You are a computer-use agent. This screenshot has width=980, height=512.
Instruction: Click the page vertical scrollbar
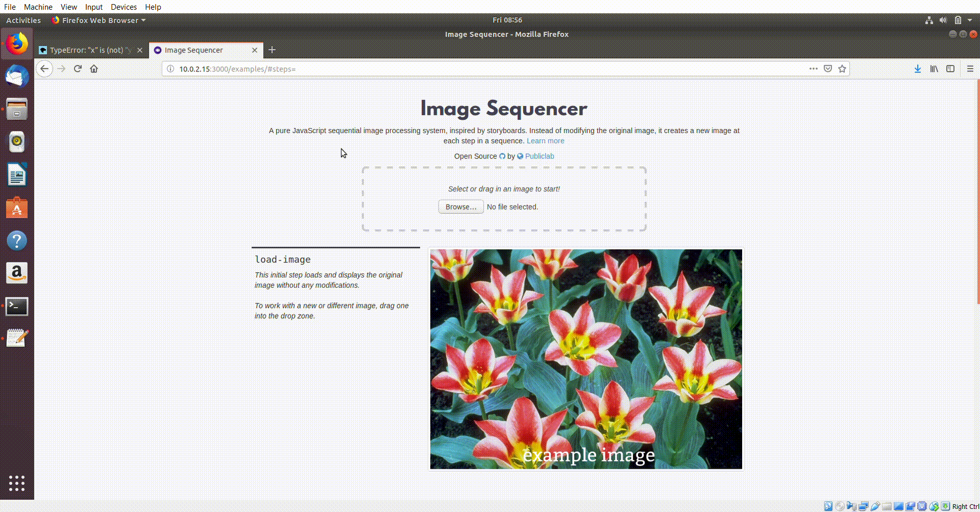[x=978, y=191]
